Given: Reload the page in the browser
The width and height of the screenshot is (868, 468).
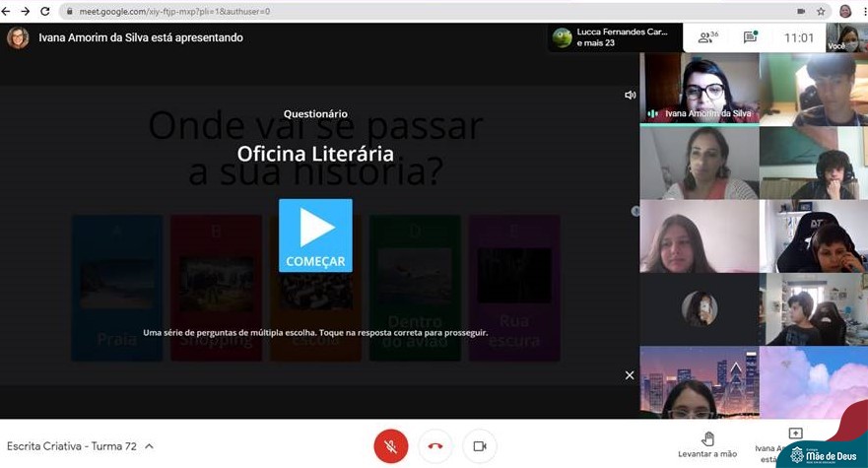Looking at the screenshot, I should coord(45,11).
